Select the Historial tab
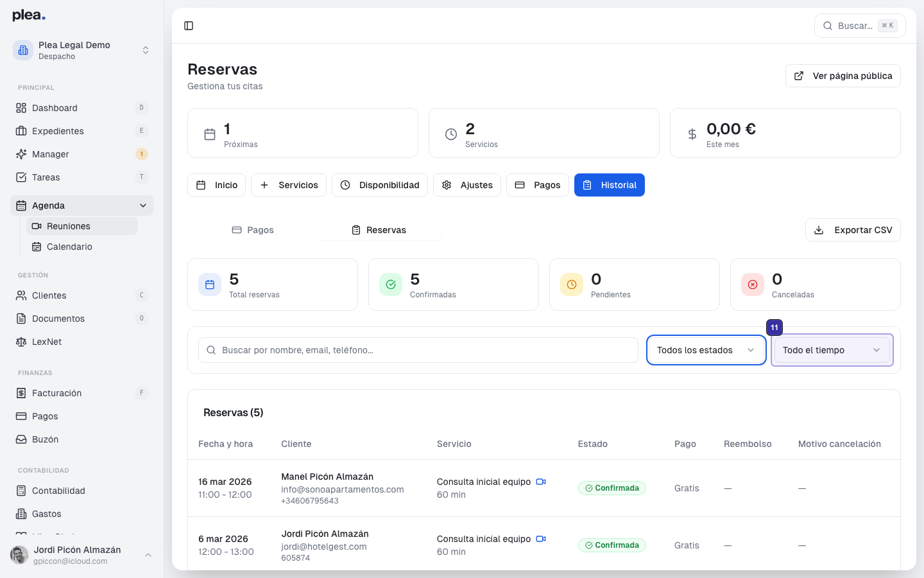Viewport: 924px width, 578px height. coord(610,185)
